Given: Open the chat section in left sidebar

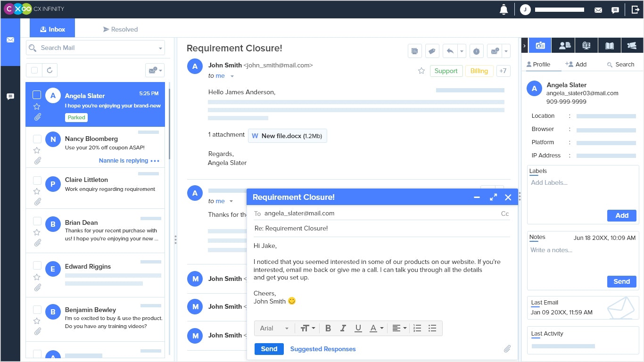Looking at the screenshot, I should pos(10,97).
